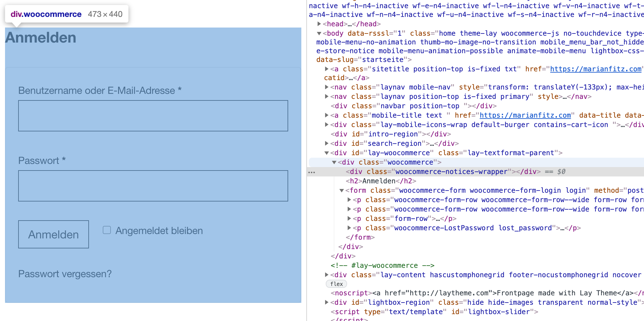
Task: Open the Passwort vergessen? link
Action: pyautogui.click(x=65, y=274)
